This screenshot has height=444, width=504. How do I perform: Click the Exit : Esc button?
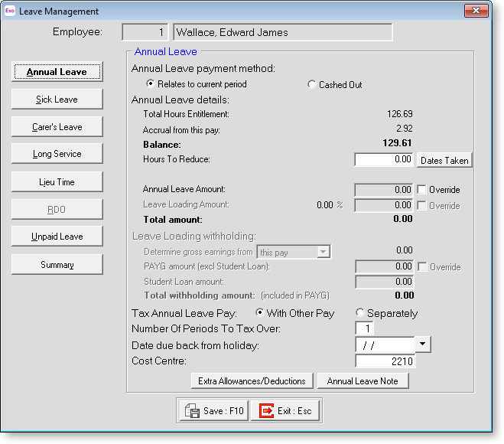pos(285,411)
